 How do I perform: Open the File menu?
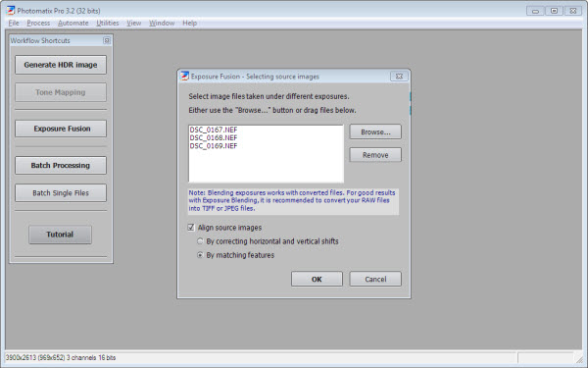(14, 23)
